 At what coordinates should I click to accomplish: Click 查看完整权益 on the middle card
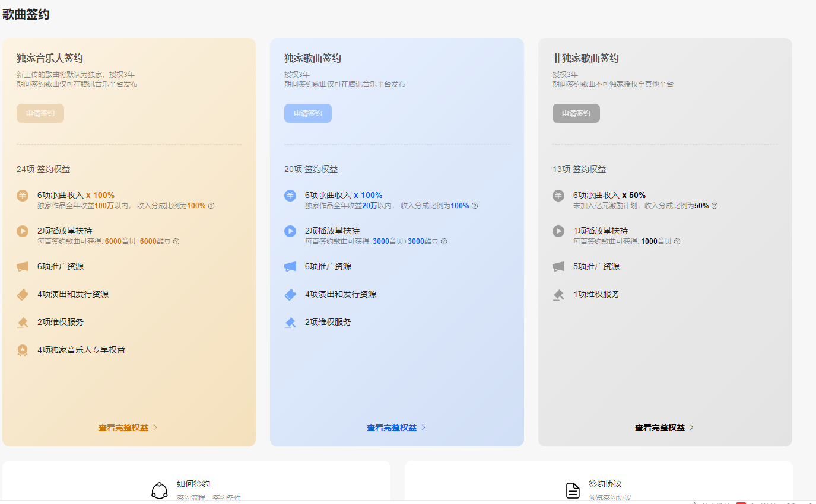tap(393, 427)
